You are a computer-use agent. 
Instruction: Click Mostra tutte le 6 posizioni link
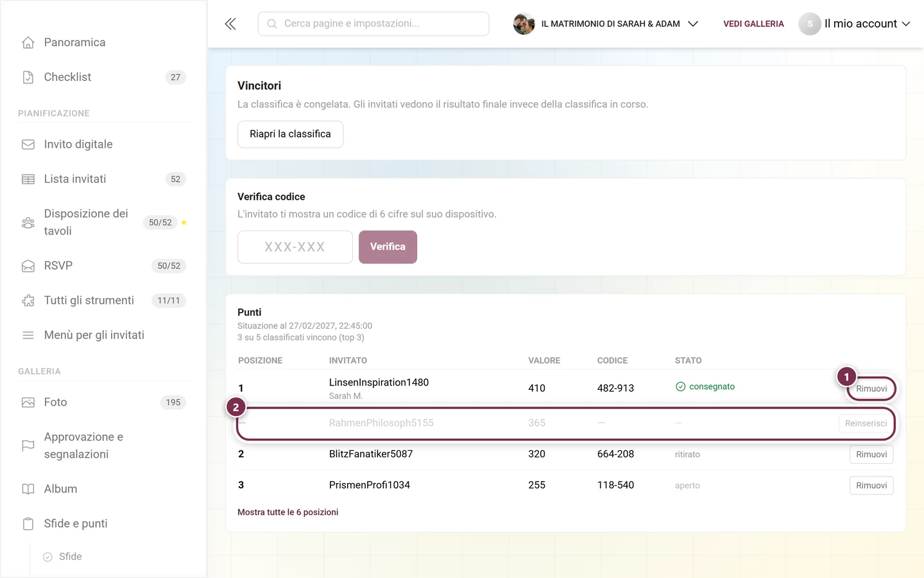[x=287, y=512]
